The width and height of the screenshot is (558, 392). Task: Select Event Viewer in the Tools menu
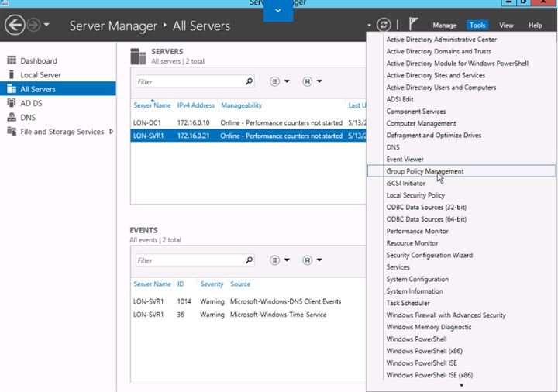point(405,159)
